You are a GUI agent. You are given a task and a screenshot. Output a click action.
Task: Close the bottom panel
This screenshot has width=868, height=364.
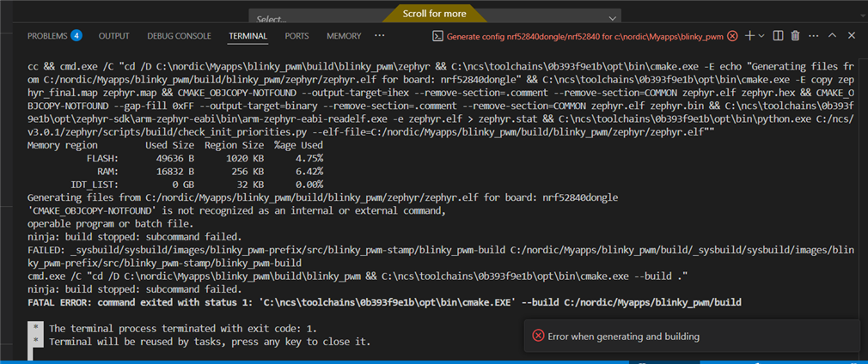point(851,36)
